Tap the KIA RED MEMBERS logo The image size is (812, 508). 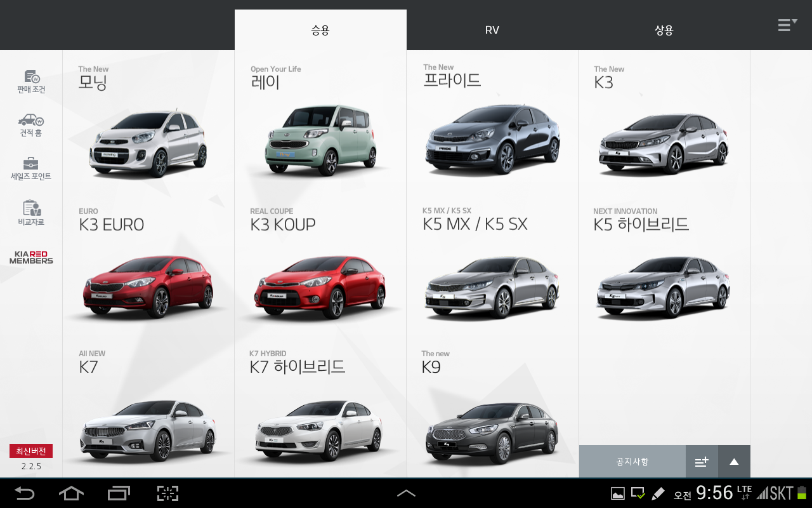coord(31,257)
